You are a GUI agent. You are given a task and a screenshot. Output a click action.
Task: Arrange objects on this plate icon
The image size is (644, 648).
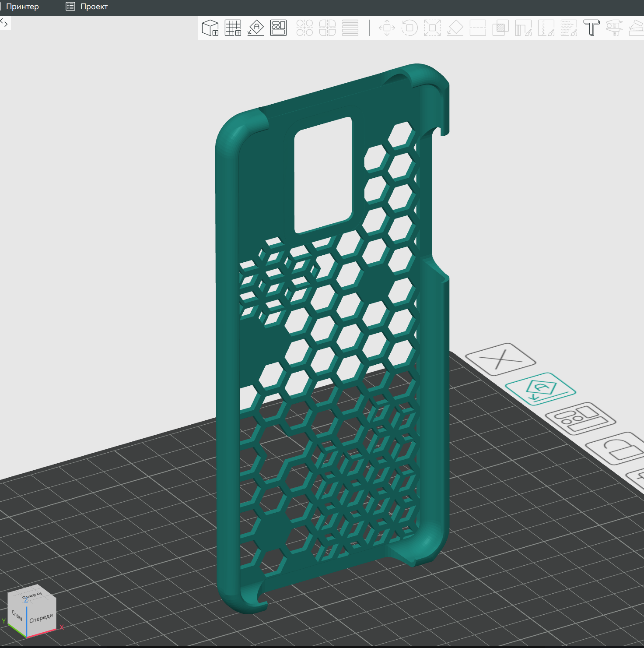pos(580,419)
